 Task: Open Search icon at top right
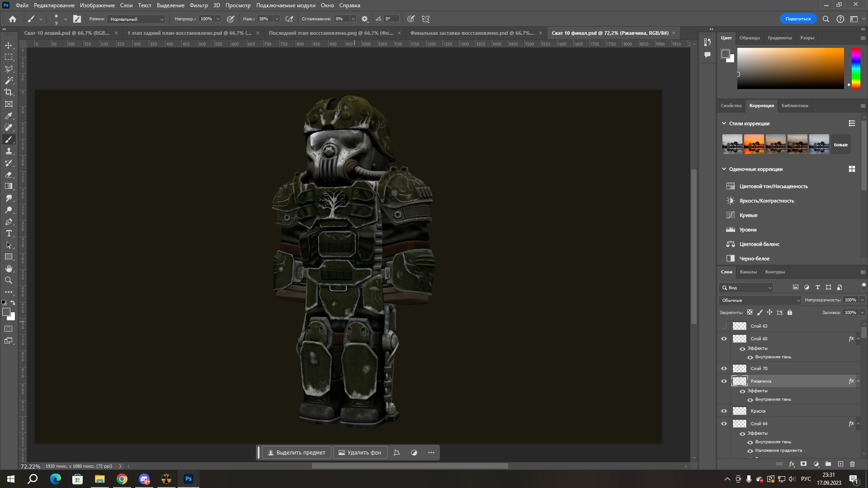click(826, 19)
